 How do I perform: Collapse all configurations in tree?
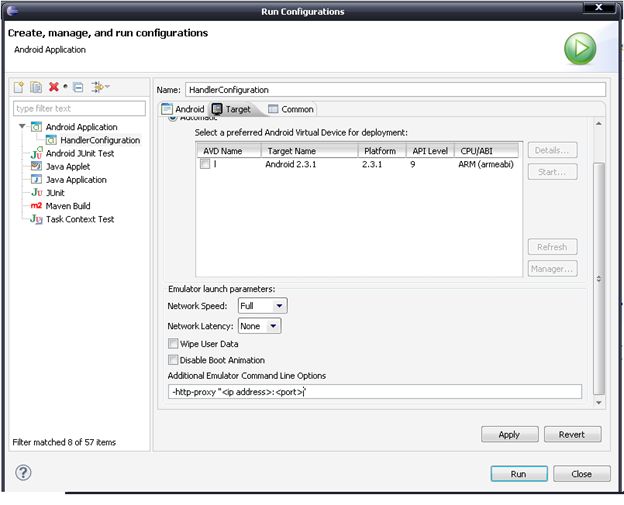point(78,87)
